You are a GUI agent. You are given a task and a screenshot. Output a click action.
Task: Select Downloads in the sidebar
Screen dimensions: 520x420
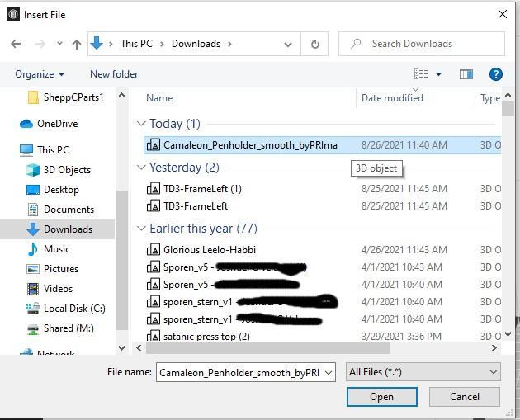point(57,229)
